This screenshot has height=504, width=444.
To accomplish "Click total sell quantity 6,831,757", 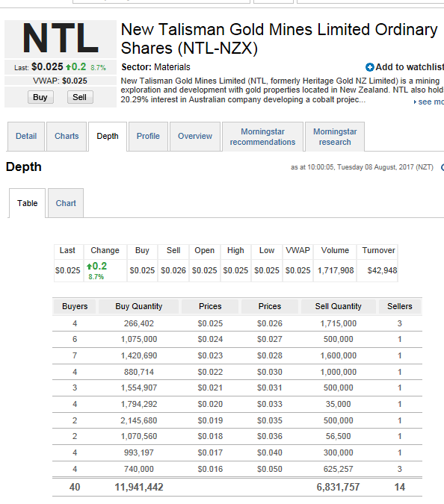I will coord(338,488).
